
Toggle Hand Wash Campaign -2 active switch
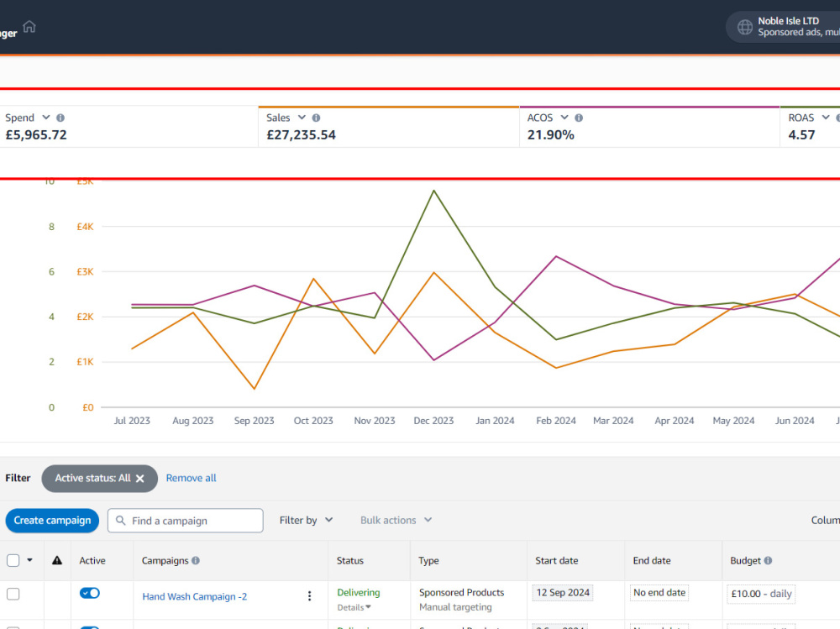pos(90,593)
